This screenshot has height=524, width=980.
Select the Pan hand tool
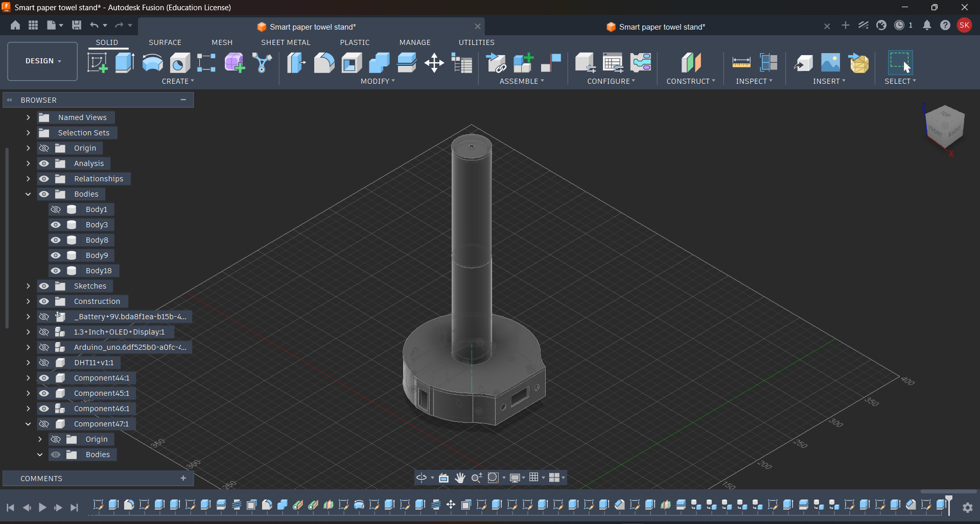pos(460,478)
